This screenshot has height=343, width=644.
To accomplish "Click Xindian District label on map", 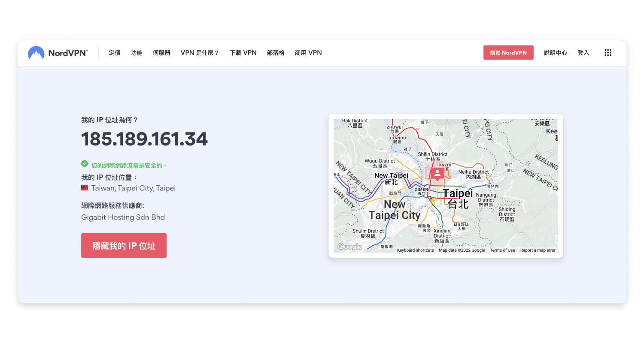I will click(x=442, y=235).
